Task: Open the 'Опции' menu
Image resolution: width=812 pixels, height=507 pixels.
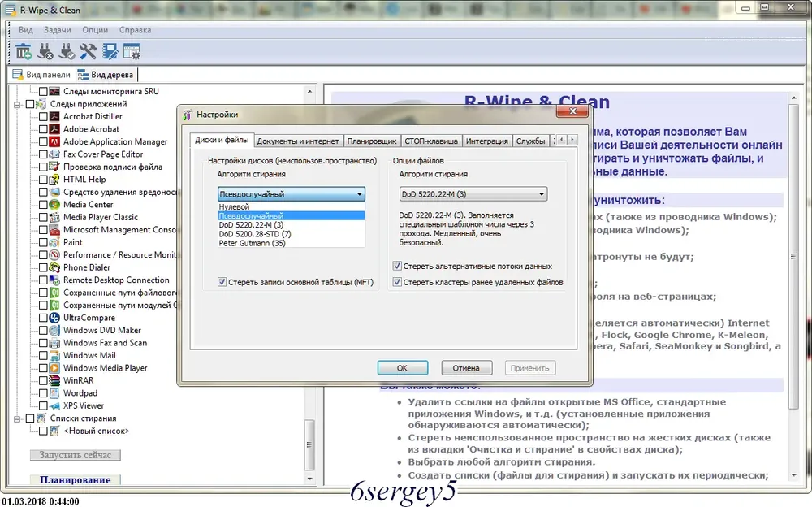Action: tap(95, 30)
